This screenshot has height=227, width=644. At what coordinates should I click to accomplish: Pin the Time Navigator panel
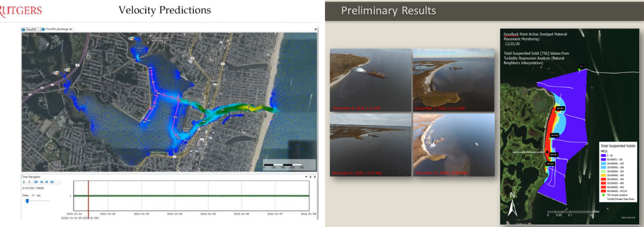coord(311,176)
